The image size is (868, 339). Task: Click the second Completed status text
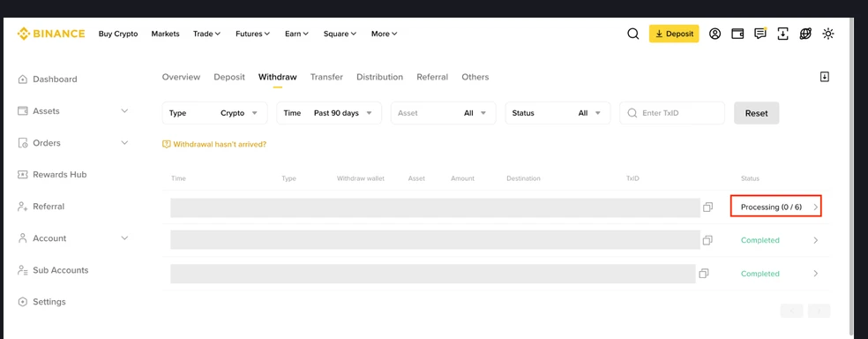coord(760,274)
